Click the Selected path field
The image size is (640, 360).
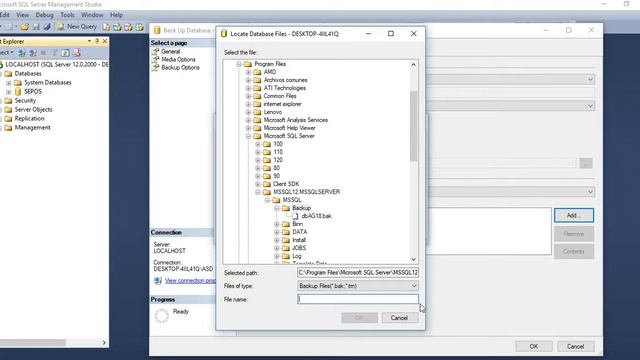358,272
